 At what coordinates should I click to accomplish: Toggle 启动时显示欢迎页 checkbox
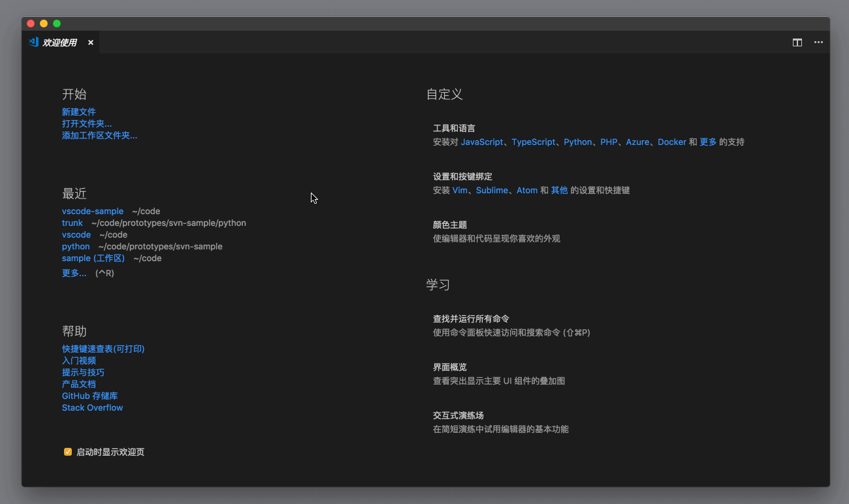68,452
